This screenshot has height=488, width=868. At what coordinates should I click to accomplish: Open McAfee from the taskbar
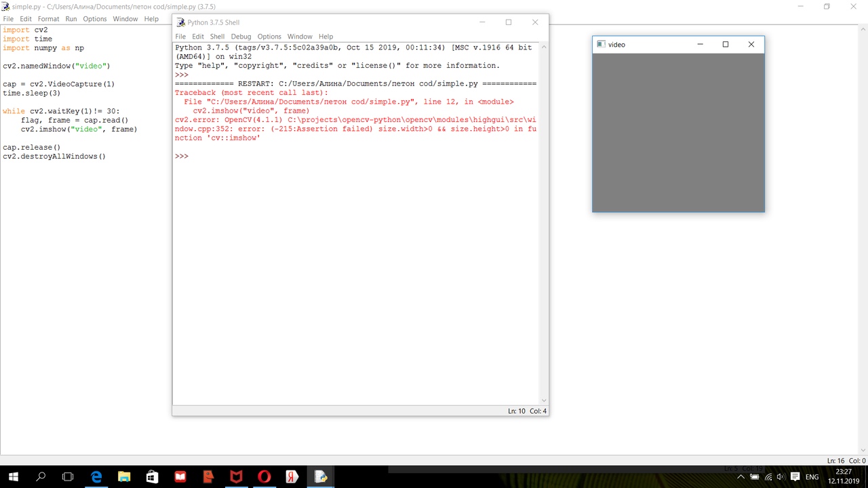(x=236, y=476)
